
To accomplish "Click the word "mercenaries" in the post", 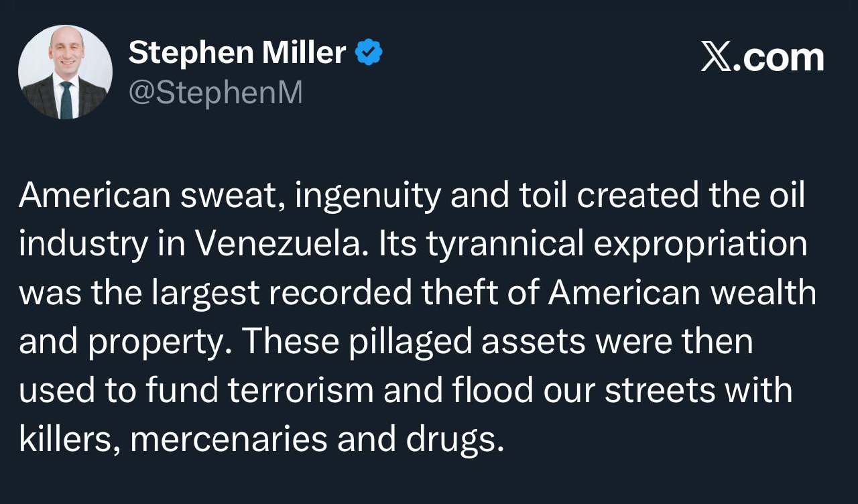I will point(227,440).
